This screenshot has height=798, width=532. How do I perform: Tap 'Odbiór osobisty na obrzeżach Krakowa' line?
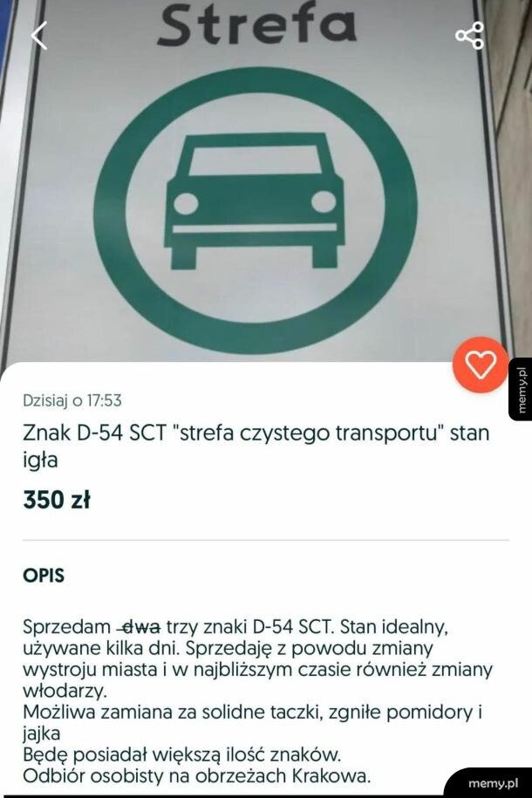(196, 776)
